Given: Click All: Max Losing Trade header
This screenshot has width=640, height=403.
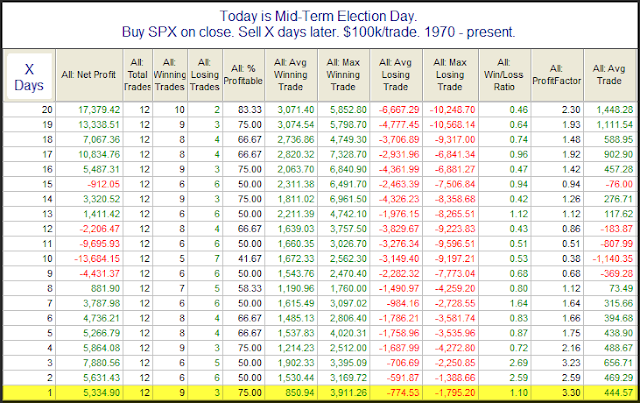Looking at the screenshot, I should (450, 75).
